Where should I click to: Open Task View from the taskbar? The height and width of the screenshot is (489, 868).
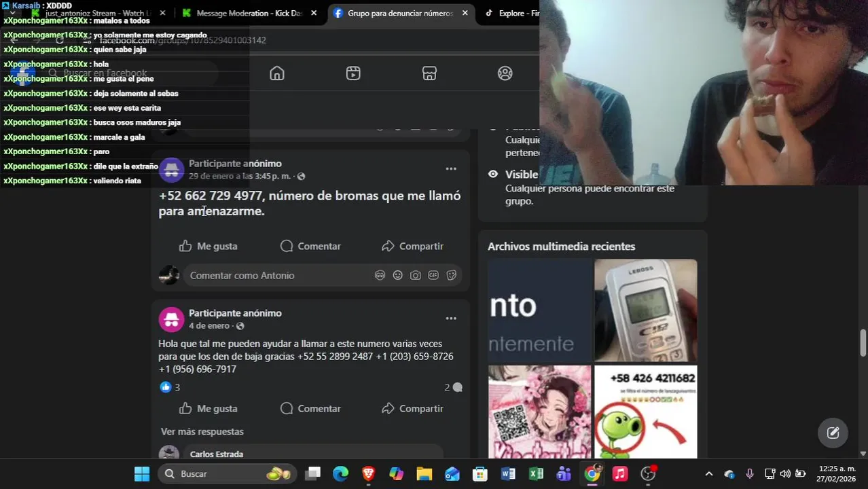tap(312, 474)
